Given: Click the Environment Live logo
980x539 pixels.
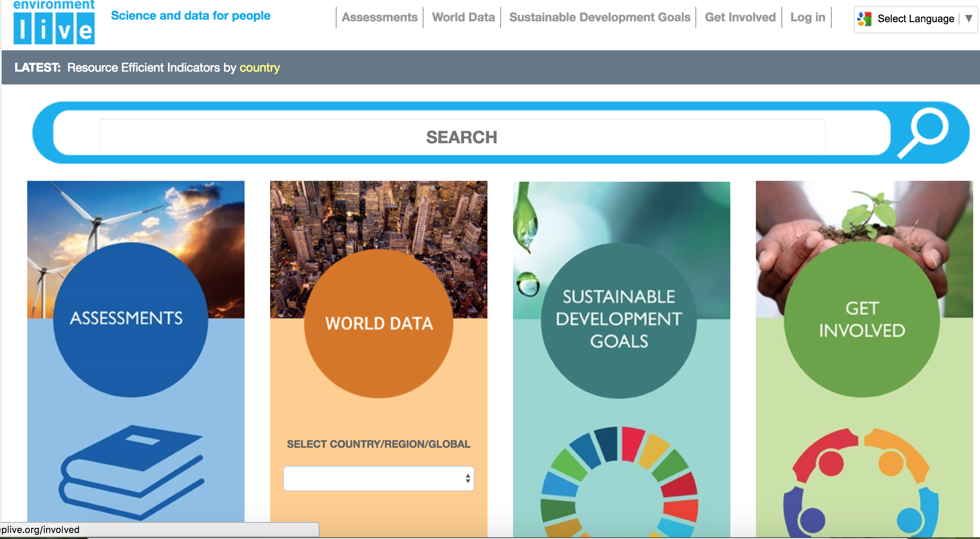Looking at the screenshot, I should 54,22.
